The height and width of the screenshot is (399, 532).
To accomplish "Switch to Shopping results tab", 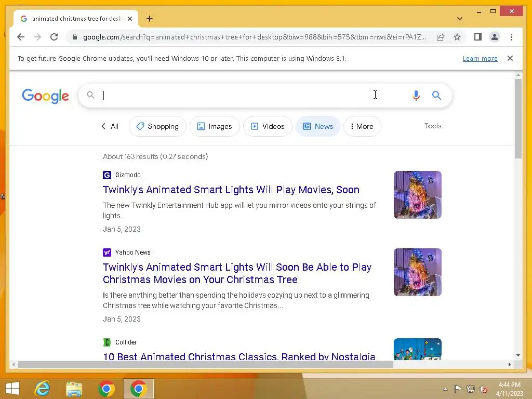I will [x=157, y=126].
